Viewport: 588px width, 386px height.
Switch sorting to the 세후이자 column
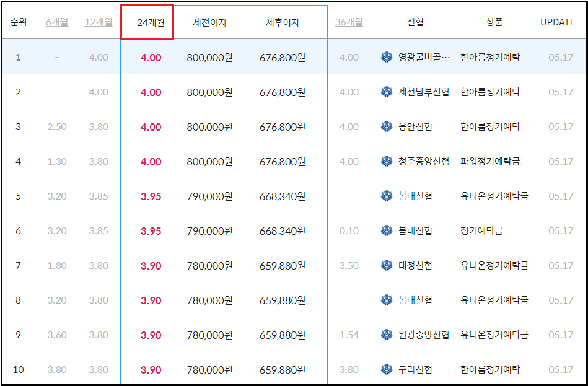coord(282,22)
